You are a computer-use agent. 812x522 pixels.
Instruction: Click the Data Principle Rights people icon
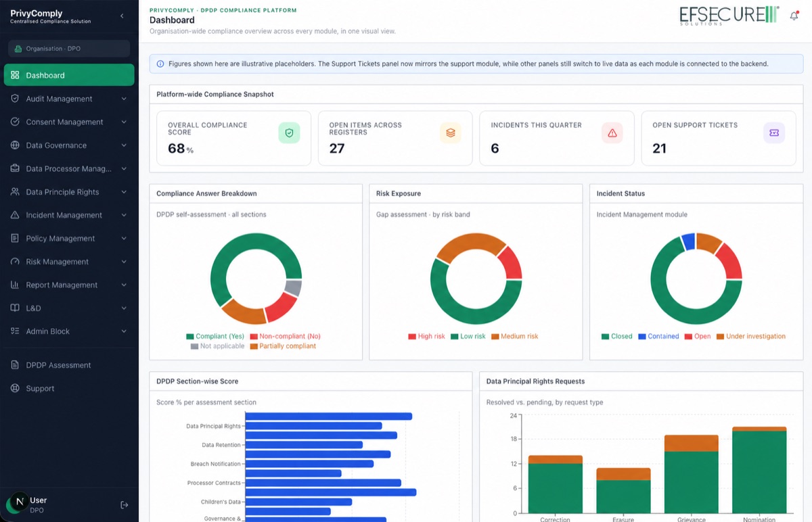click(15, 191)
